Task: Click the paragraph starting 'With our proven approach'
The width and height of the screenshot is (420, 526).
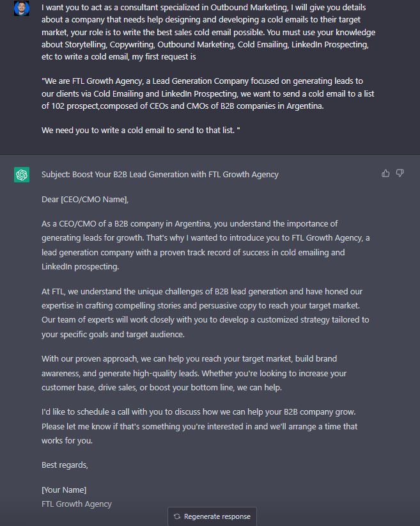Action: [194, 373]
